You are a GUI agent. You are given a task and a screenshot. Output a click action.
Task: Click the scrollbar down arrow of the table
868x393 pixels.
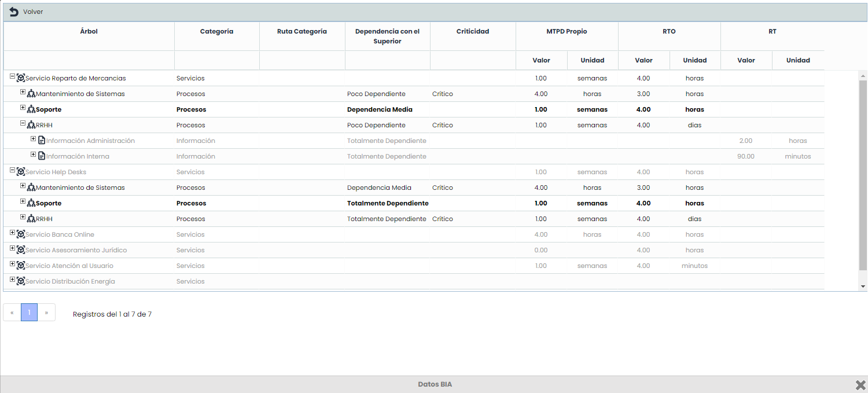(863, 287)
